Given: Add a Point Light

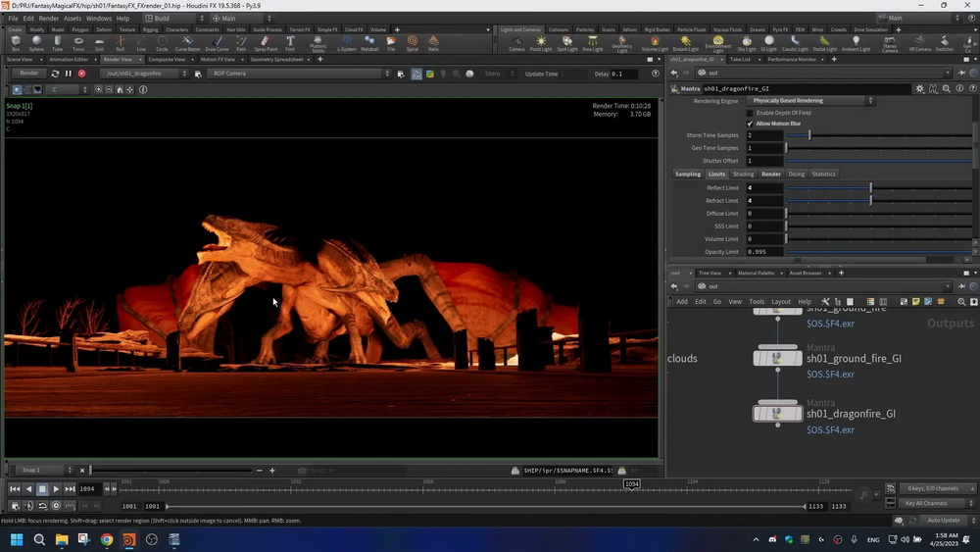Looking at the screenshot, I should pos(541,43).
